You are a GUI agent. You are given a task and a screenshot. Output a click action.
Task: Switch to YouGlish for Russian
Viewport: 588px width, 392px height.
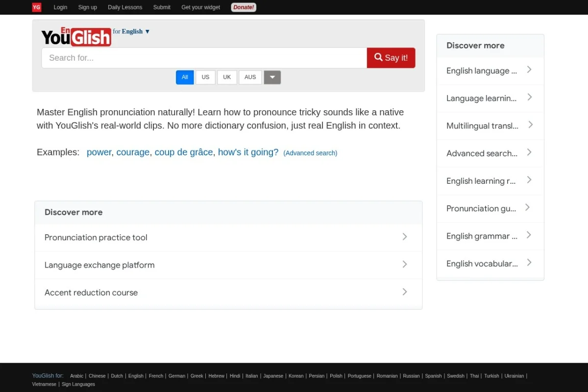(411, 376)
